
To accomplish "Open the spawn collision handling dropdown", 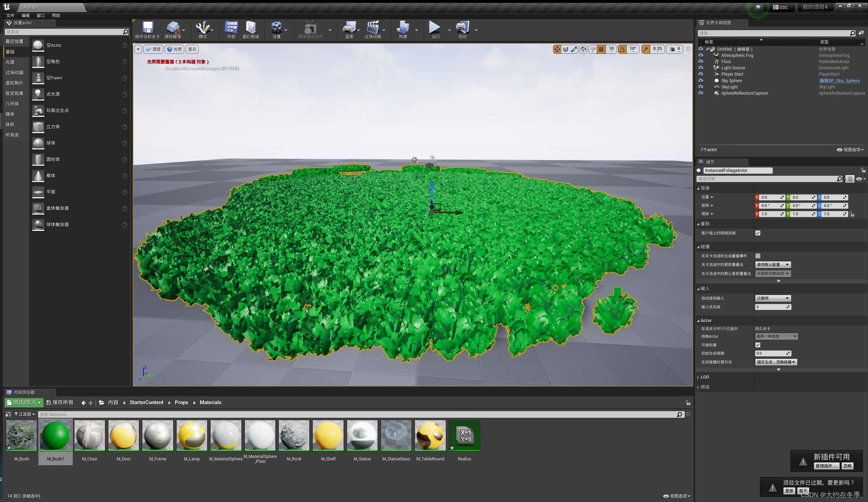I will 776,362.
